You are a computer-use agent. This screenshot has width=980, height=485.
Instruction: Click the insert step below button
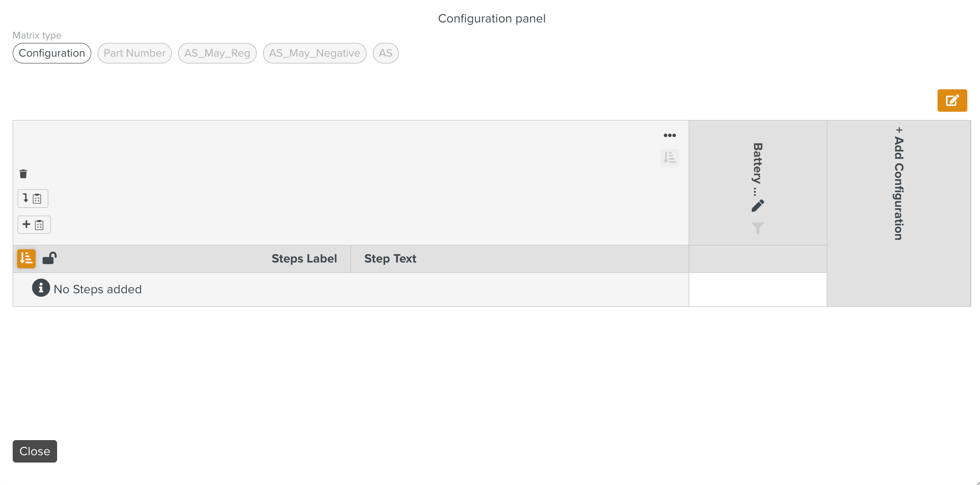tap(33, 199)
